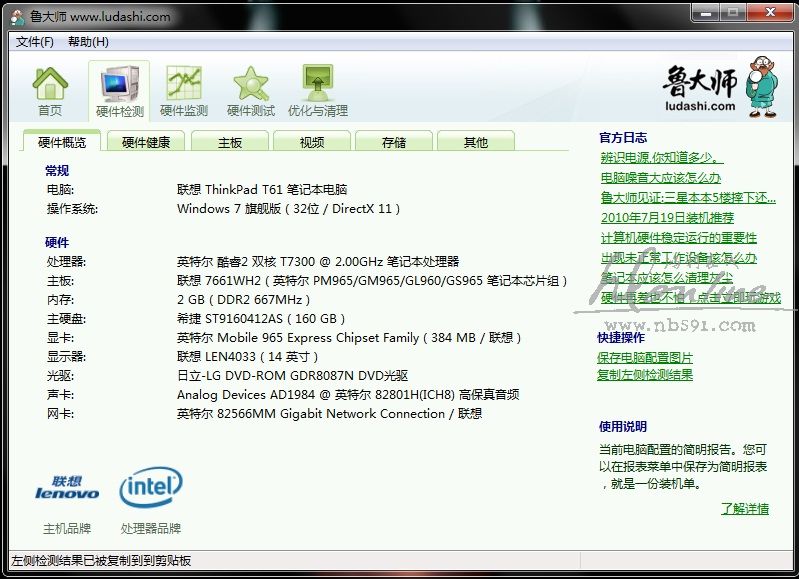Switch to the 其他 tab
Image resolution: width=799 pixels, height=579 pixels.
tap(476, 142)
